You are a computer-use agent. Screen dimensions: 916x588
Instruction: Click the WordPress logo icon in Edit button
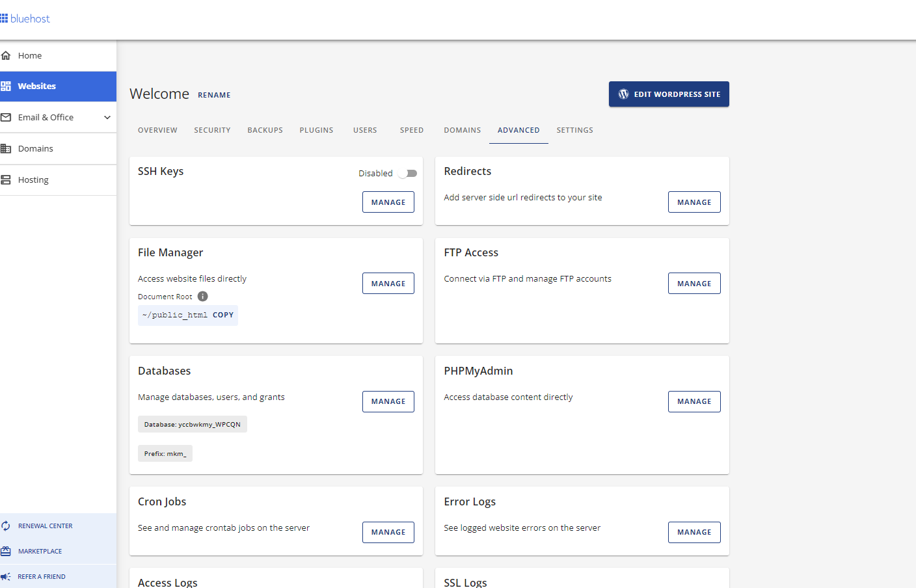coord(623,94)
